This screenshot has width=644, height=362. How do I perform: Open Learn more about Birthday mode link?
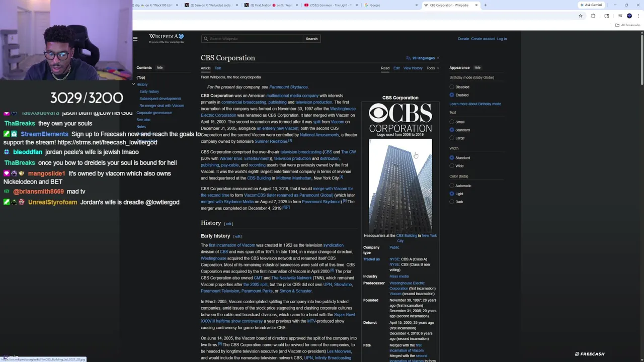click(x=475, y=104)
